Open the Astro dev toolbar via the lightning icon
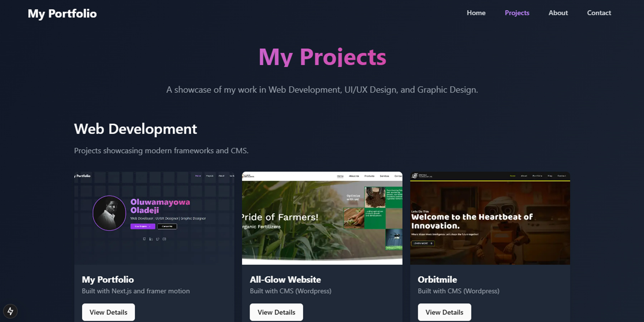 [11, 311]
